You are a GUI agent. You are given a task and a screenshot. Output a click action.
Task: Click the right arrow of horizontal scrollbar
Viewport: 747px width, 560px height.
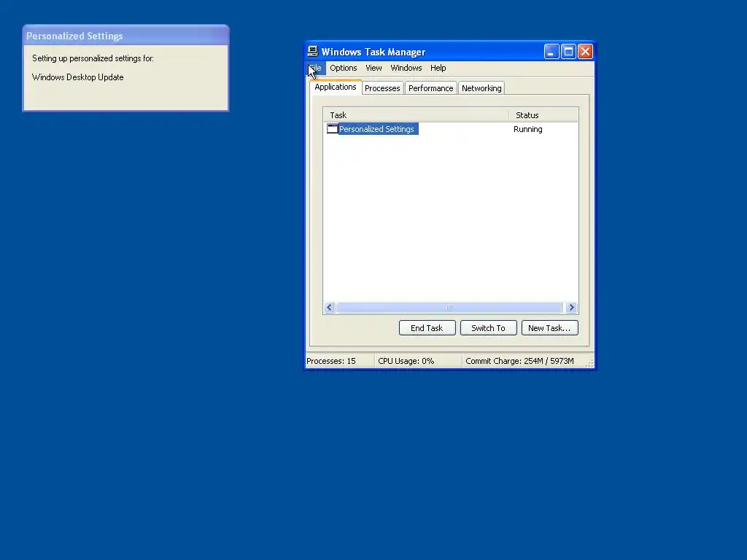pyautogui.click(x=572, y=308)
